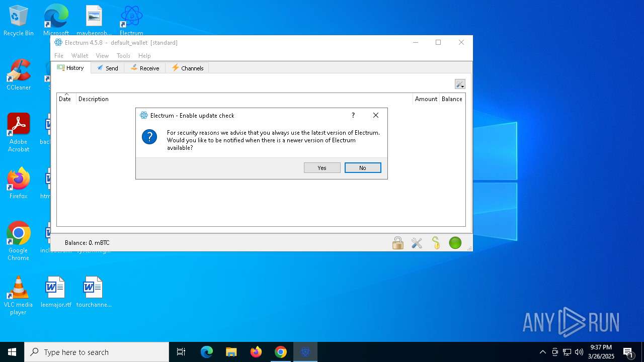This screenshot has height=362, width=644.
Task: Open preferences via the tools icon
Action: tap(417, 243)
